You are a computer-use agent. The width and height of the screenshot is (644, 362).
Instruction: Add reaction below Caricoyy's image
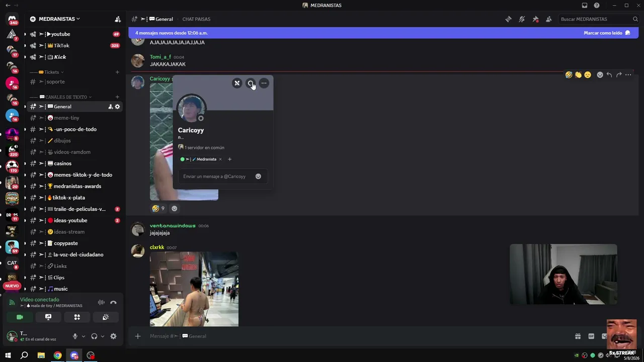click(x=174, y=209)
